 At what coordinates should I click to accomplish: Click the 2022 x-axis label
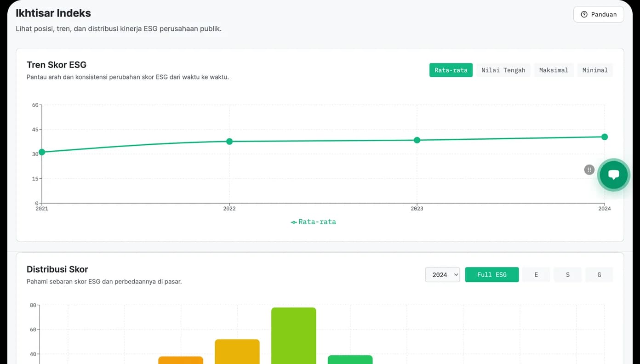point(229,209)
